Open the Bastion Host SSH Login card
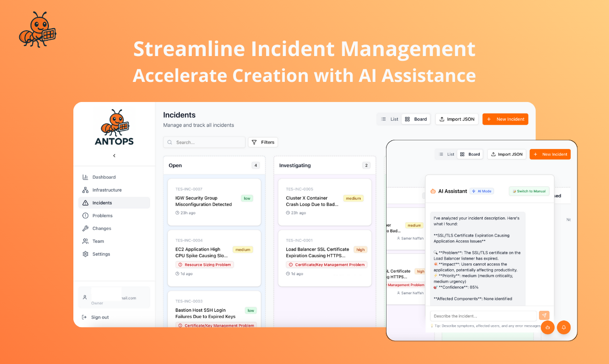This screenshot has width=609, height=364. [x=214, y=309]
